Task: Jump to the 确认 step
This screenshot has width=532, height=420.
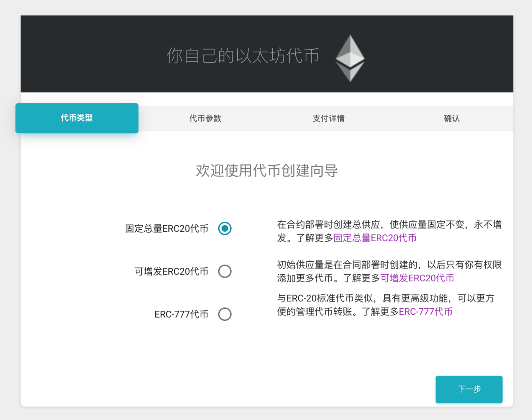Action: tap(451, 118)
